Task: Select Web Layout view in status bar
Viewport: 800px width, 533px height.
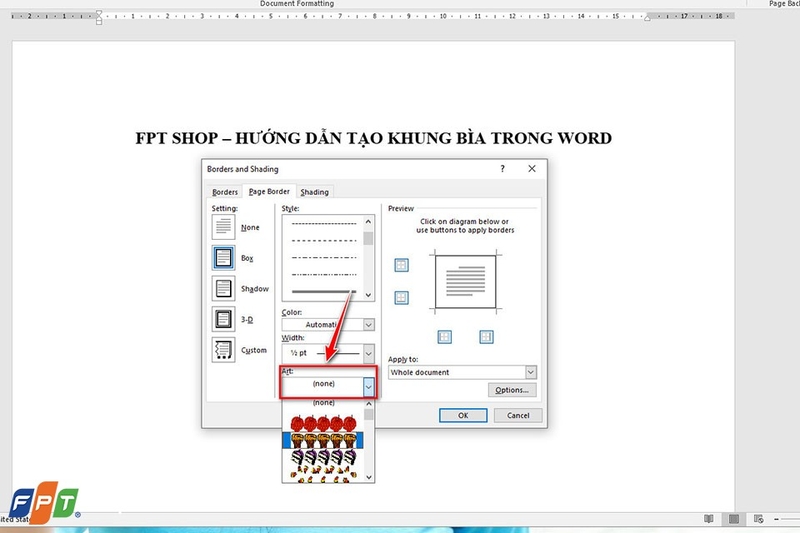Action: click(758, 519)
